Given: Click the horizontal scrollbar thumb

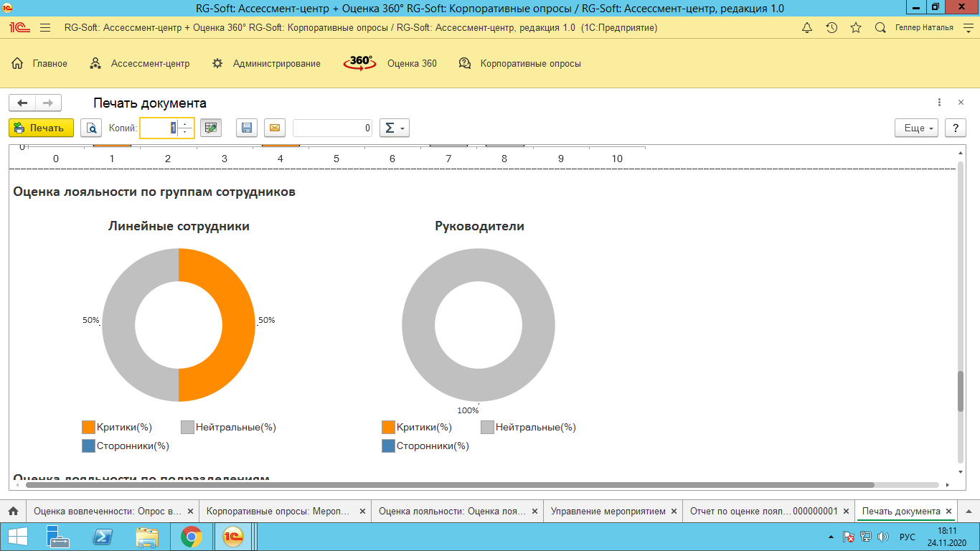Looking at the screenshot, I should pyautogui.click(x=450, y=485).
